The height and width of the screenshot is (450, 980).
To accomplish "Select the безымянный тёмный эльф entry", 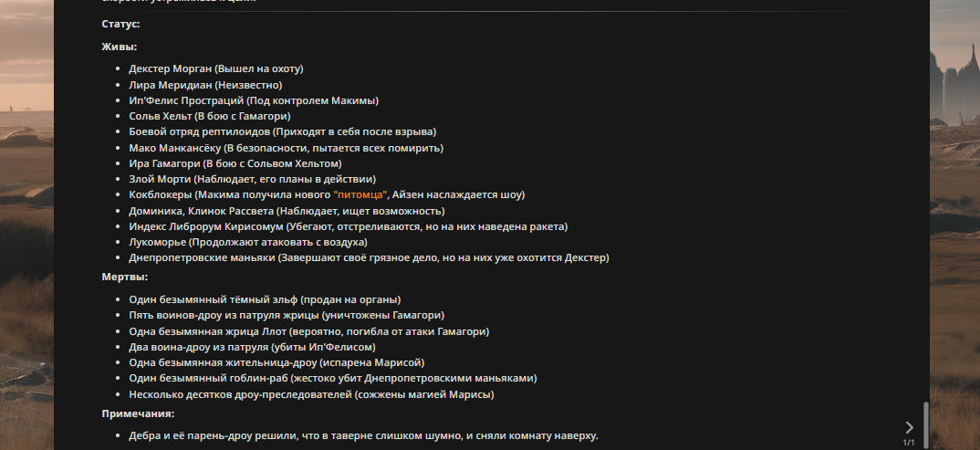I will (x=265, y=299).
